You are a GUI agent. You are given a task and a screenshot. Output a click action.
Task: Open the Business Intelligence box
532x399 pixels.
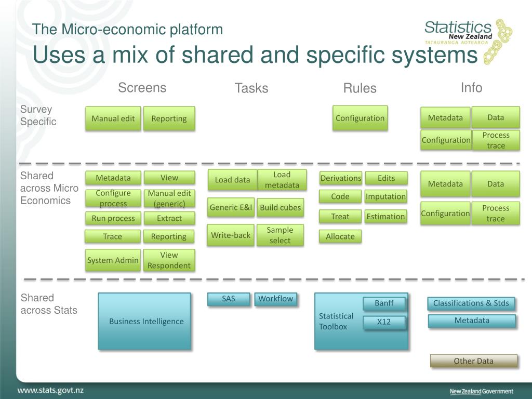[145, 321]
